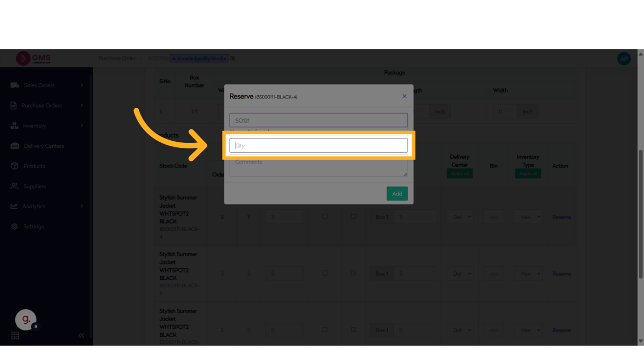Tick the second checkbox in BS000111-BLACK-4 row
644x362 pixels.
(353, 216)
